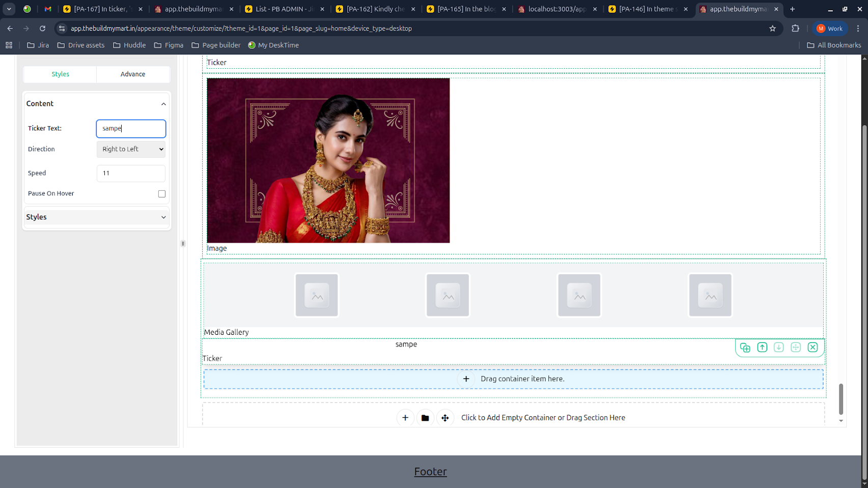Click the plus icon to add empty container

point(405,418)
